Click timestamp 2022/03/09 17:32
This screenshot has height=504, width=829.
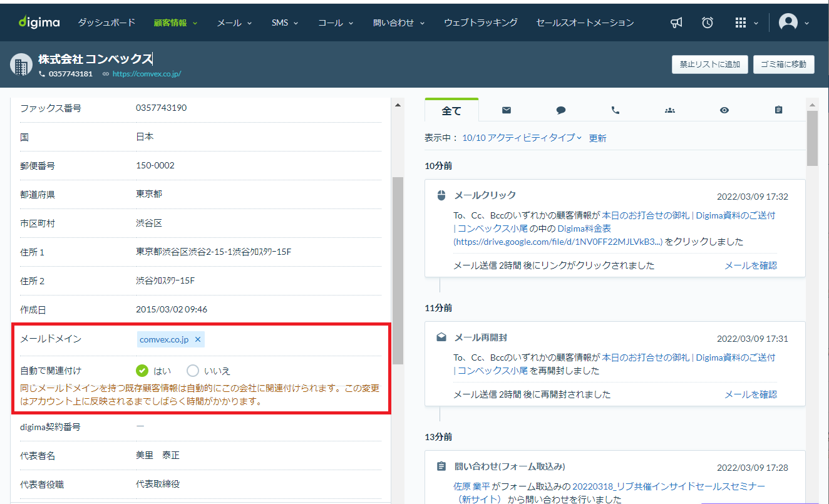pyautogui.click(x=753, y=197)
